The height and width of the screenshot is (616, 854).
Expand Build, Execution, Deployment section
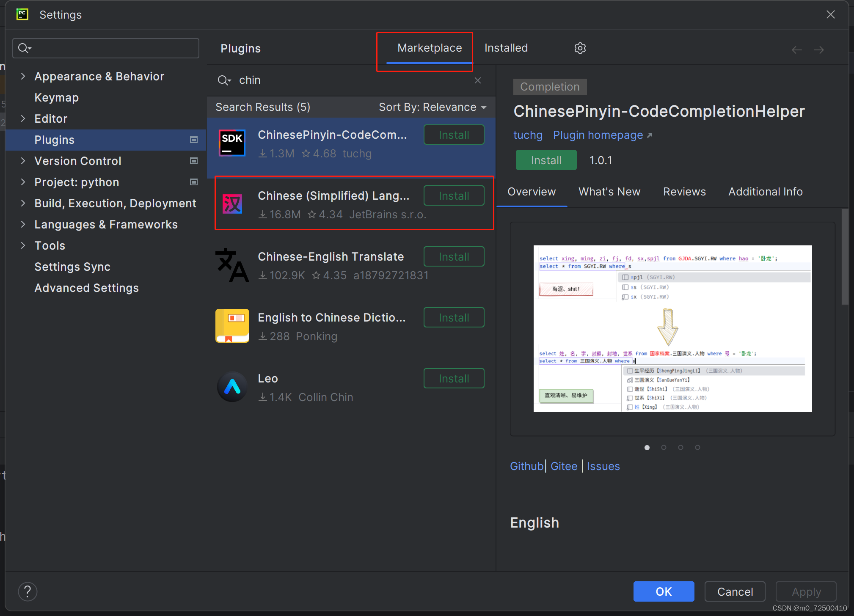23,203
